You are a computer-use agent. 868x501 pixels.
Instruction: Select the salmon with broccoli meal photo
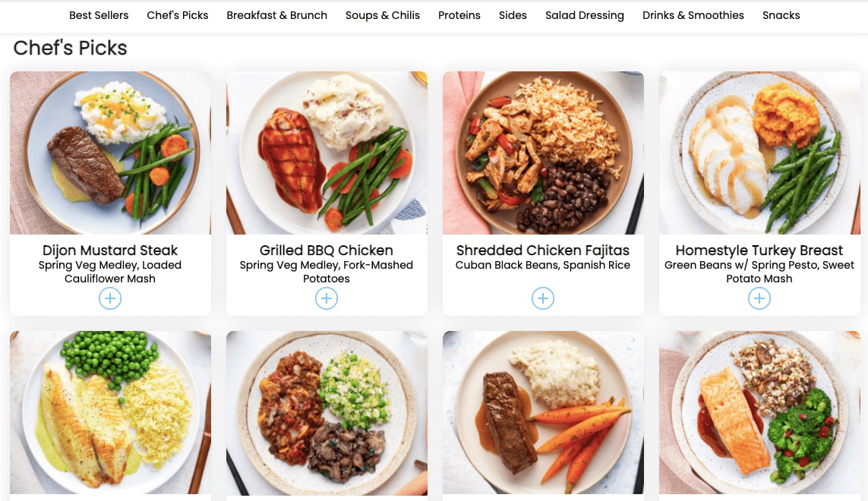coord(759,412)
